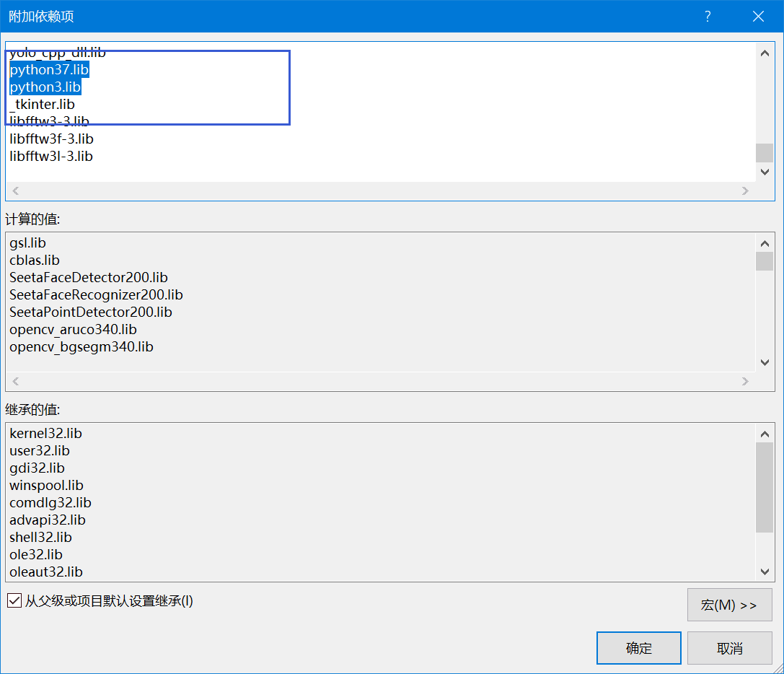Select gsl.lib in computed values
Screen dimensions: 784x674
pos(27,242)
